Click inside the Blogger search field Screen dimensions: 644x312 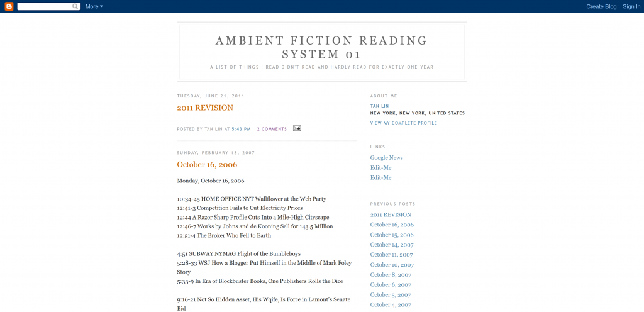tap(45, 6)
